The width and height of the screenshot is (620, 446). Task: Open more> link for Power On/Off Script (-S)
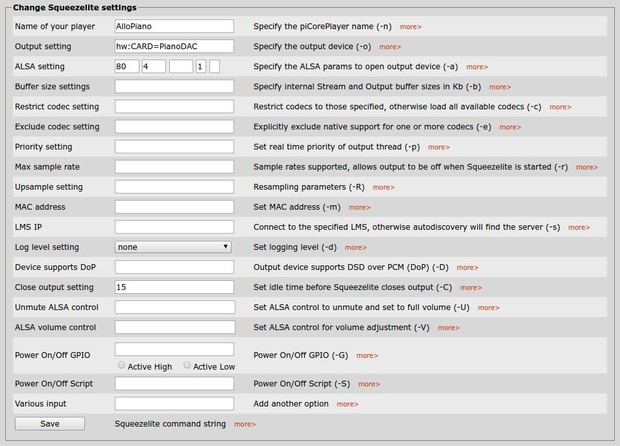tap(369, 384)
